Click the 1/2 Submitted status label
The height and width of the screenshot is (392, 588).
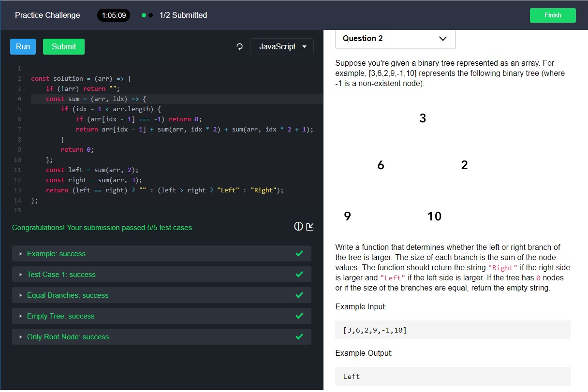coord(183,15)
